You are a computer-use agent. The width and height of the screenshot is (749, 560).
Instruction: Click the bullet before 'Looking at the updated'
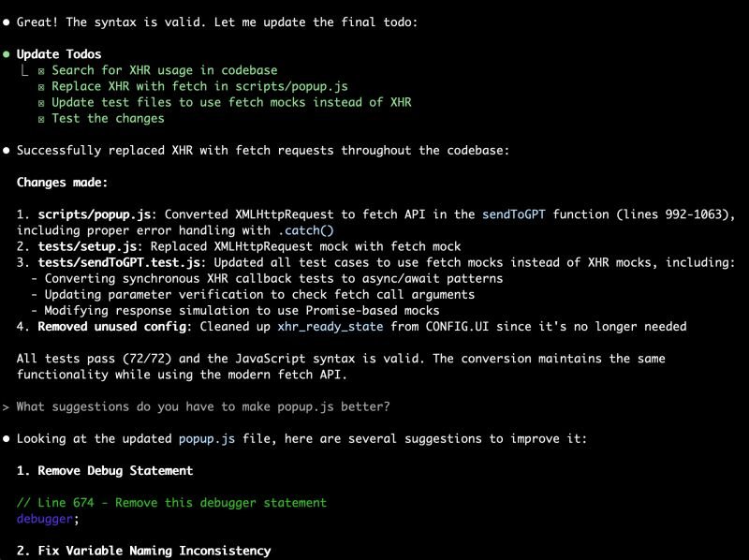pos(7,438)
